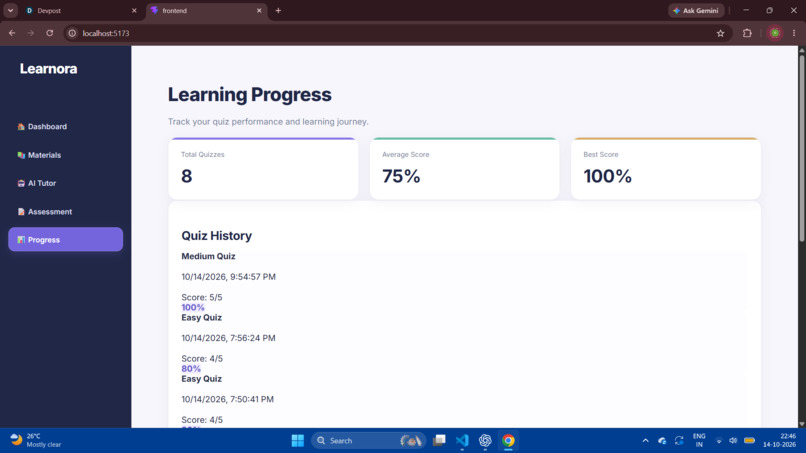Image resolution: width=806 pixels, height=453 pixels.
Task: Click the Learning Progress heading
Action: point(249,95)
